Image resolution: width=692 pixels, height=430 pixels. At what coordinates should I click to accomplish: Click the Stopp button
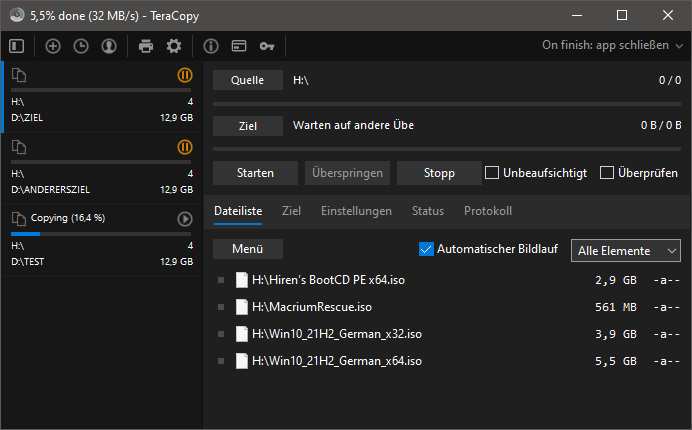pos(439,173)
